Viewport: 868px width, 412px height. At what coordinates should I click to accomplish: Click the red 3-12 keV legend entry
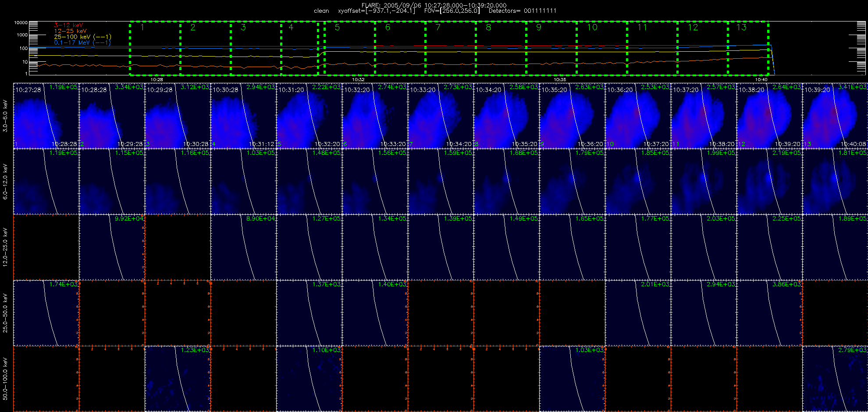point(68,25)
